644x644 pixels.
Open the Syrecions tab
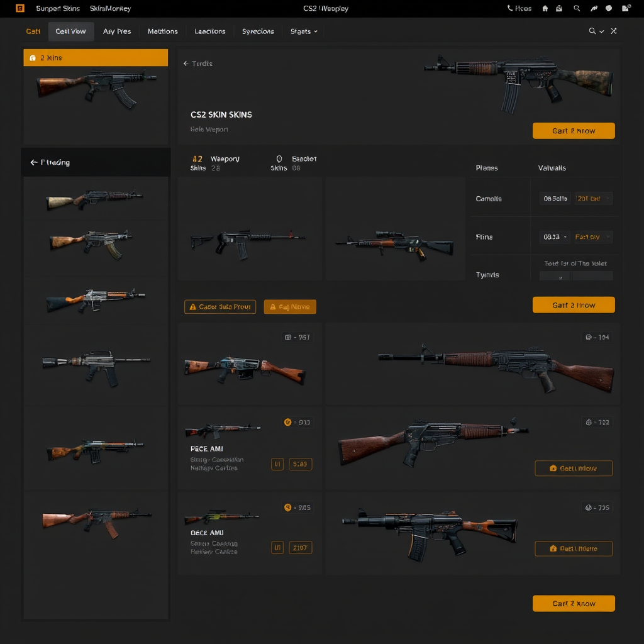(258, 31)
